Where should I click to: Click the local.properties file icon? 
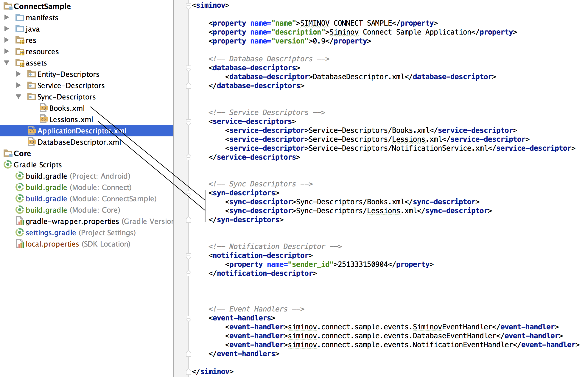(20, 244)
